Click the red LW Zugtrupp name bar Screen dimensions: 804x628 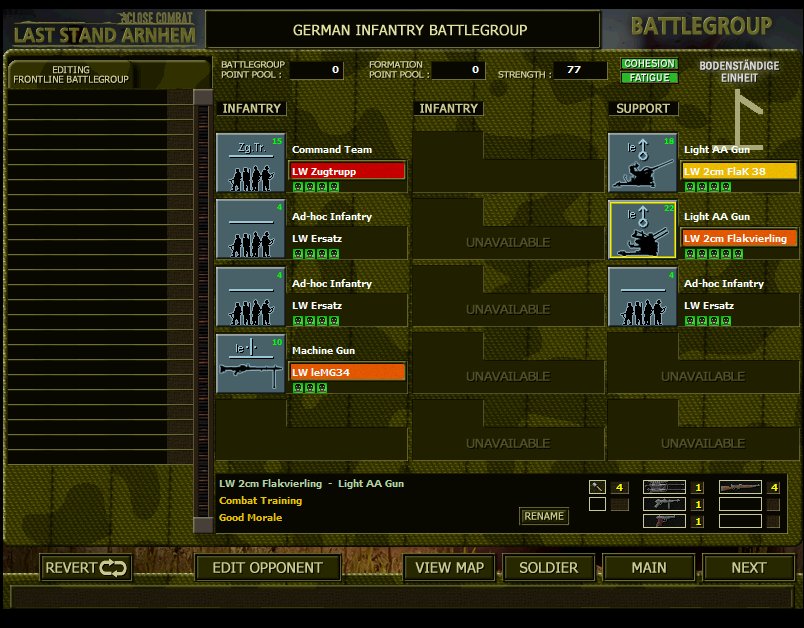coord(348,171)
